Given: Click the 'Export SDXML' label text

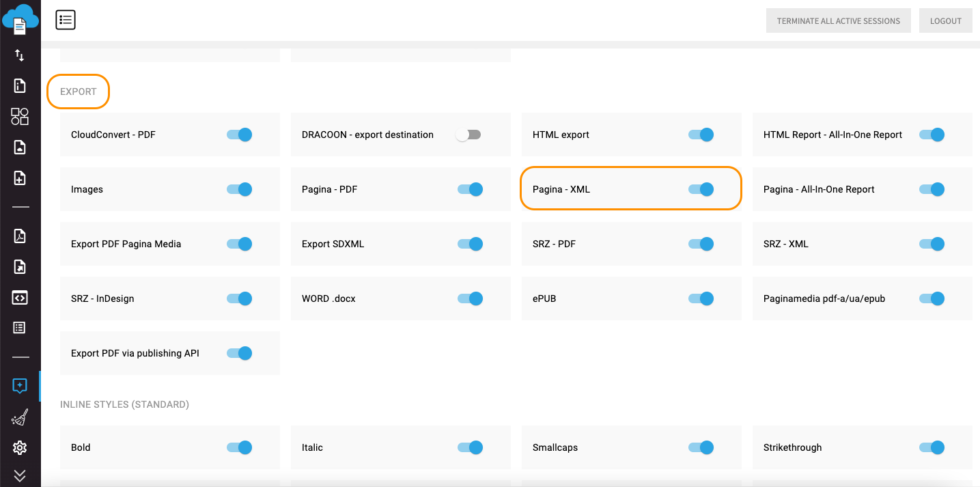Looking at the screenshot, I should click(x=333, y=244).
